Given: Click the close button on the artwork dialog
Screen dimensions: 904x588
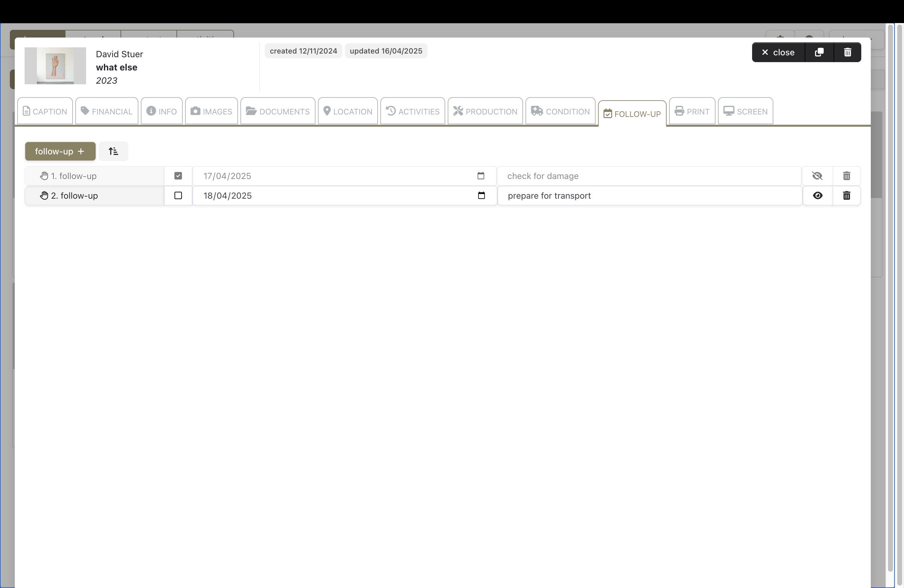Looking at the screenshot, I should 778,52.
